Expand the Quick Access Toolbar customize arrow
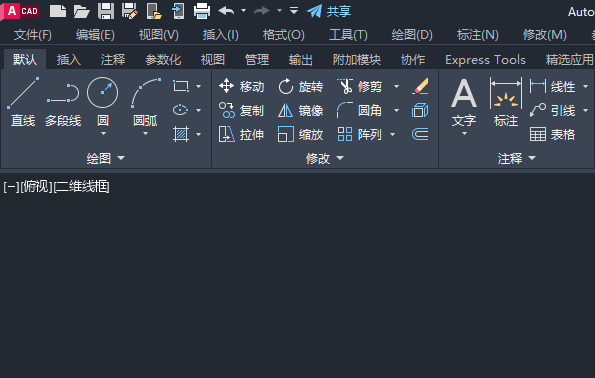The width and height of the screenshot is (595, 378). coord(294,10)
